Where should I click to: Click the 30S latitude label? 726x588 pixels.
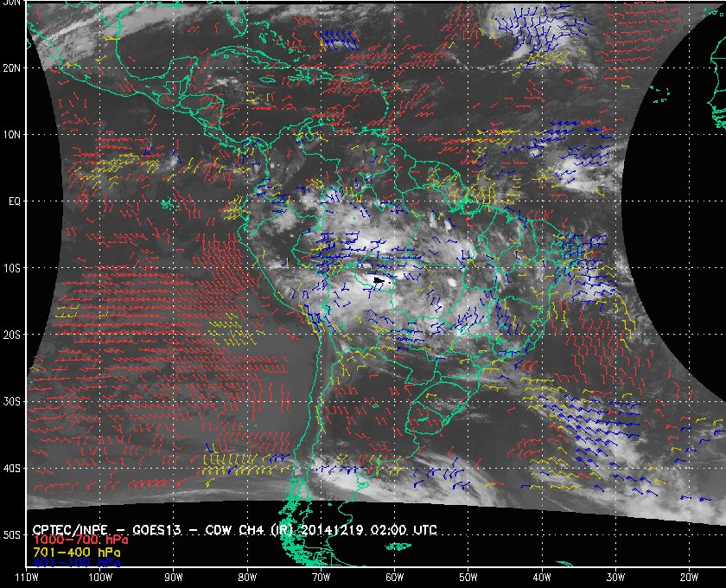12,402
